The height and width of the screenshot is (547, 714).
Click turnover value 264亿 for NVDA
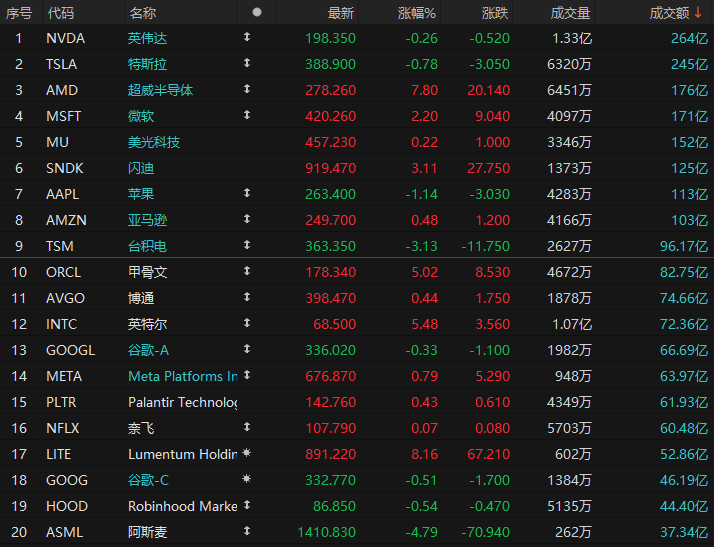(x=689, y=38)
